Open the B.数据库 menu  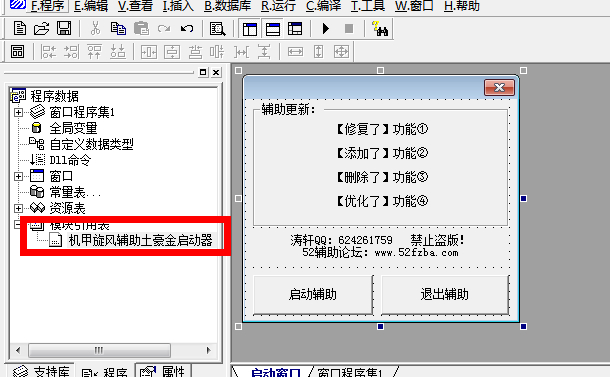click(227, 5)
